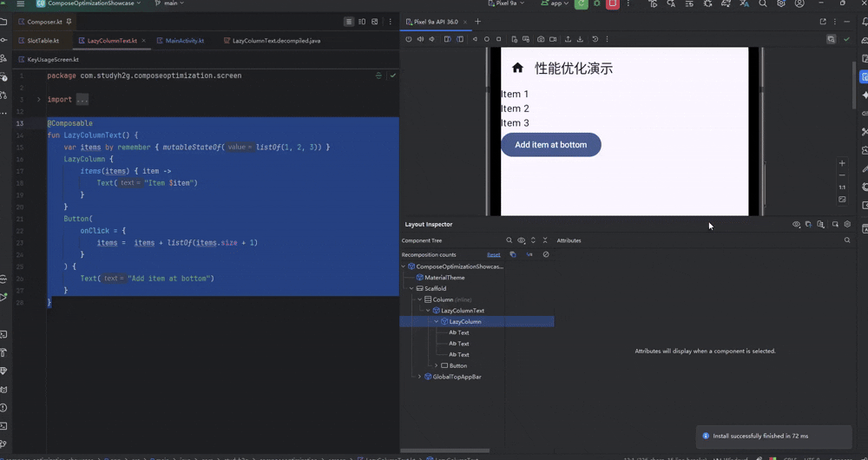Open the app run configuration dropdown
Image resolution: width=868 pixels, height=460 pixels.
[x=556, y=3]
